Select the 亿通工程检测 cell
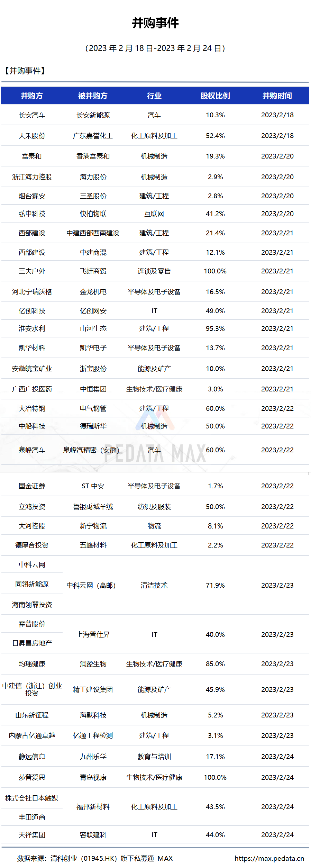This screenshot has height=868, width=311. (x=93, y=736)
